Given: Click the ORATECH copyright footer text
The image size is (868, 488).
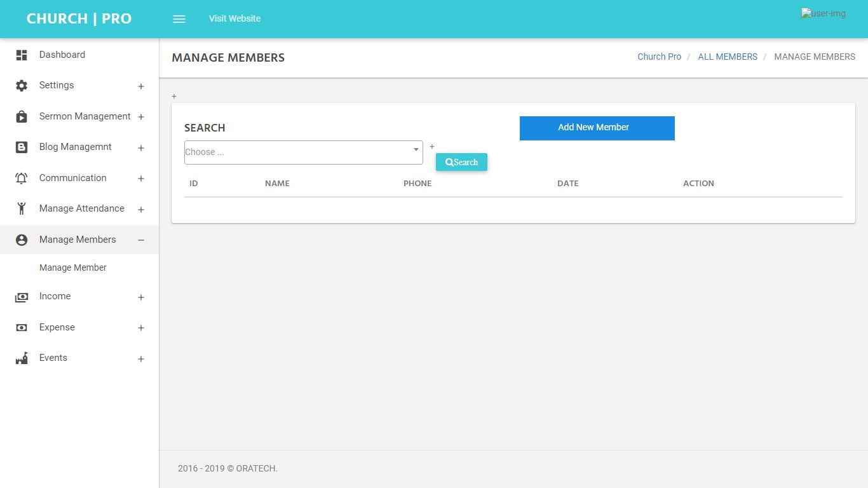Looking at the screenshot, I should [227, 468].
